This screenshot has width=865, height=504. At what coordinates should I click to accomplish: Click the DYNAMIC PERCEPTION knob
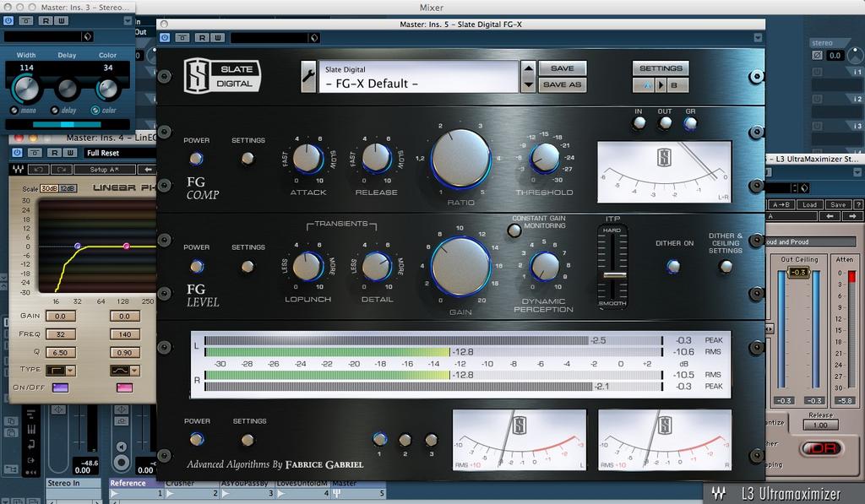544,266
